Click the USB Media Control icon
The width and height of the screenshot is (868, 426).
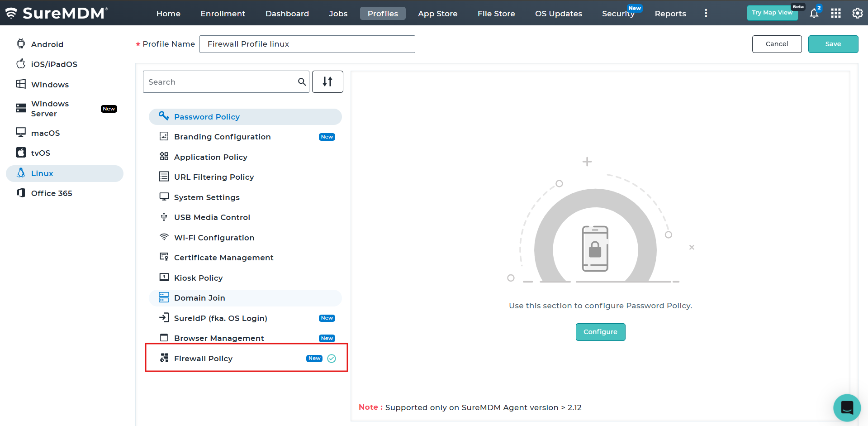click(x=164, y=217)
